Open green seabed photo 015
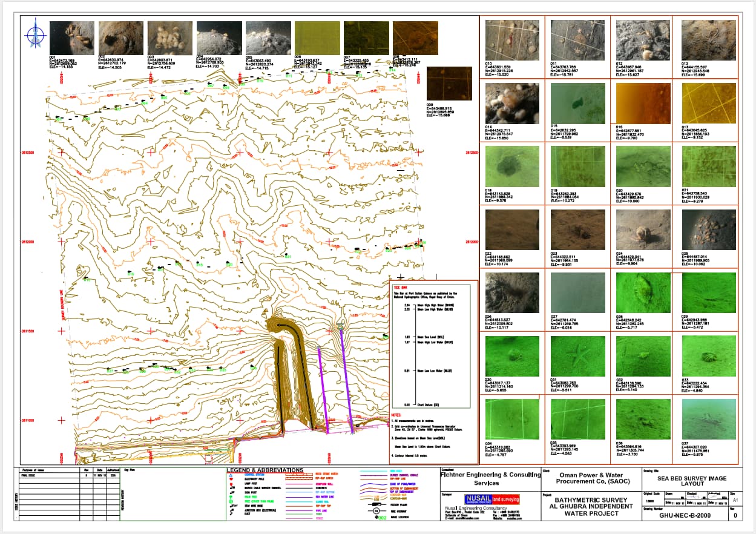 point(577,104)
